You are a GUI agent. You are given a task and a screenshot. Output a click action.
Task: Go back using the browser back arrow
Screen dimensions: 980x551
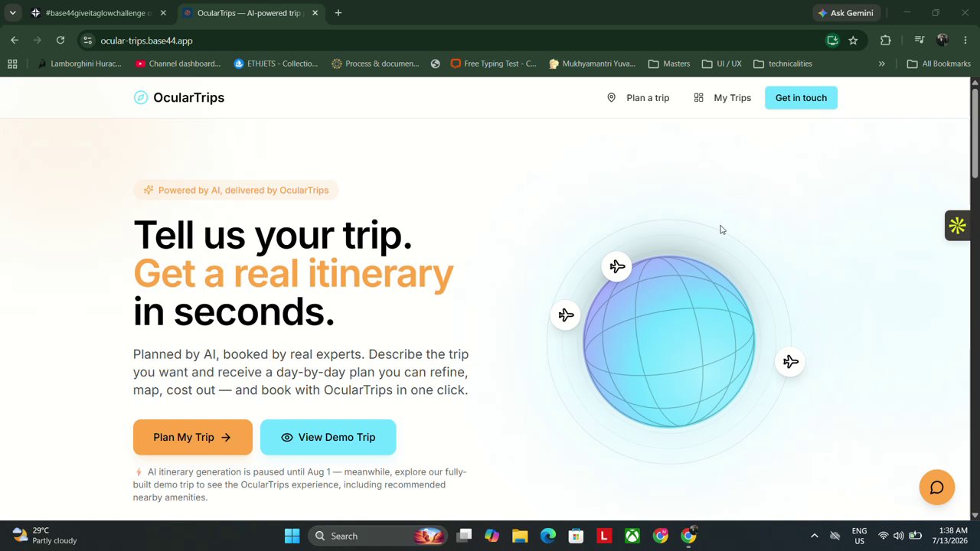point(15,41)
